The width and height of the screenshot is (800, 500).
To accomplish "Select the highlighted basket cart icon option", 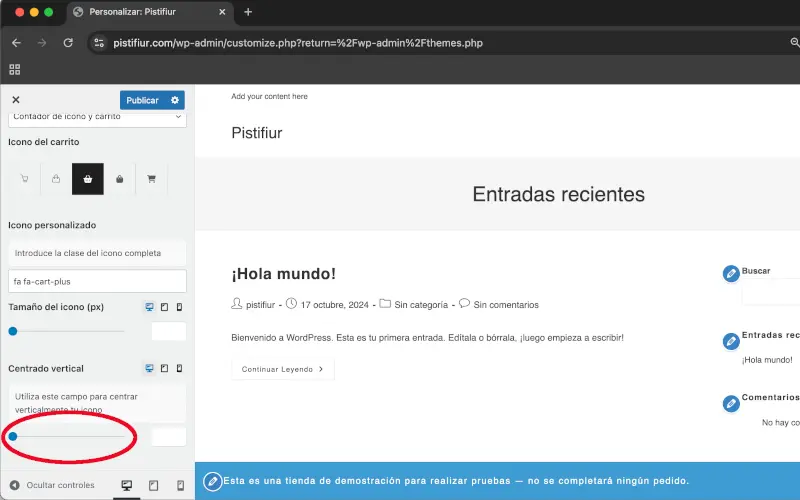I will pyautogui.click(x=88, y=179).
